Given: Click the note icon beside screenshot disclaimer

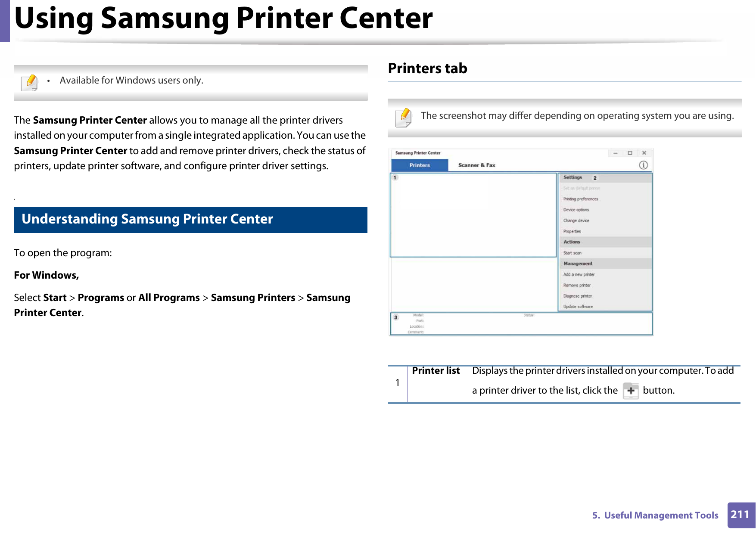Looking at the screenshot, I should click(x=403, y=118).
